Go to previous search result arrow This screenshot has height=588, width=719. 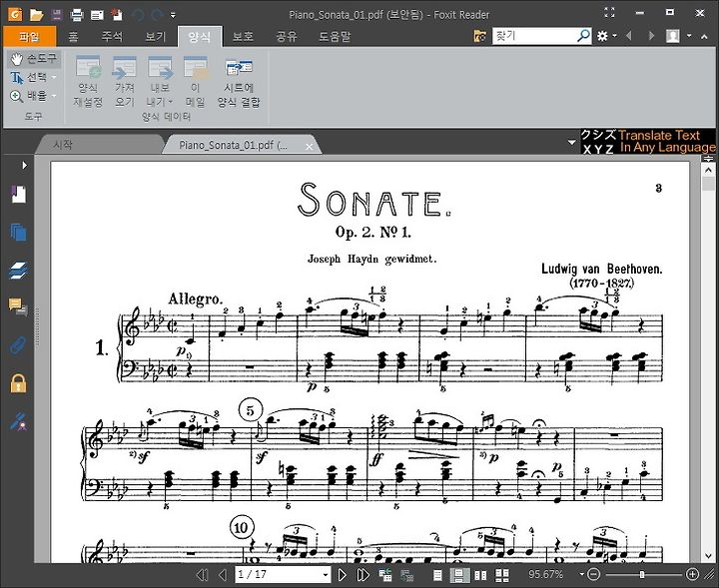pos(629,36)
